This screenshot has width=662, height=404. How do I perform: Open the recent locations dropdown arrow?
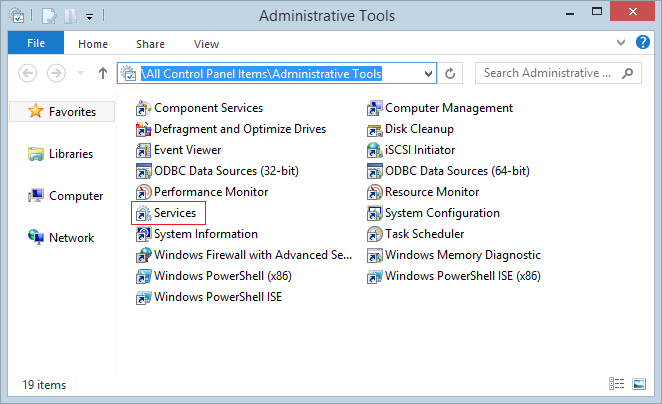[80, 73]
